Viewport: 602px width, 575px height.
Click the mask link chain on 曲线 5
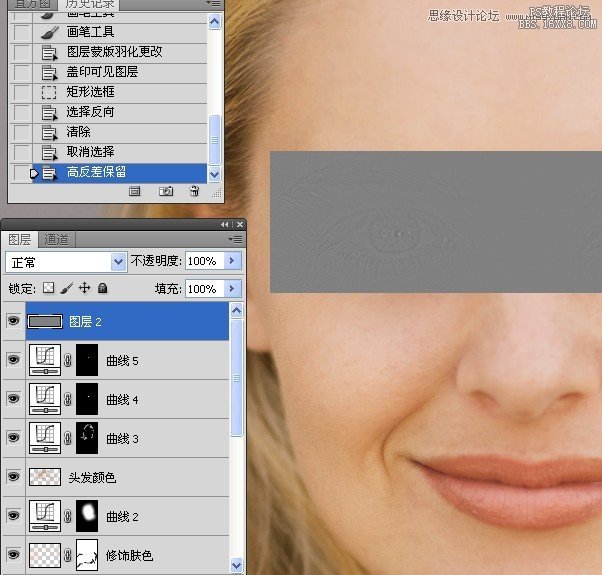pos(68,360)
